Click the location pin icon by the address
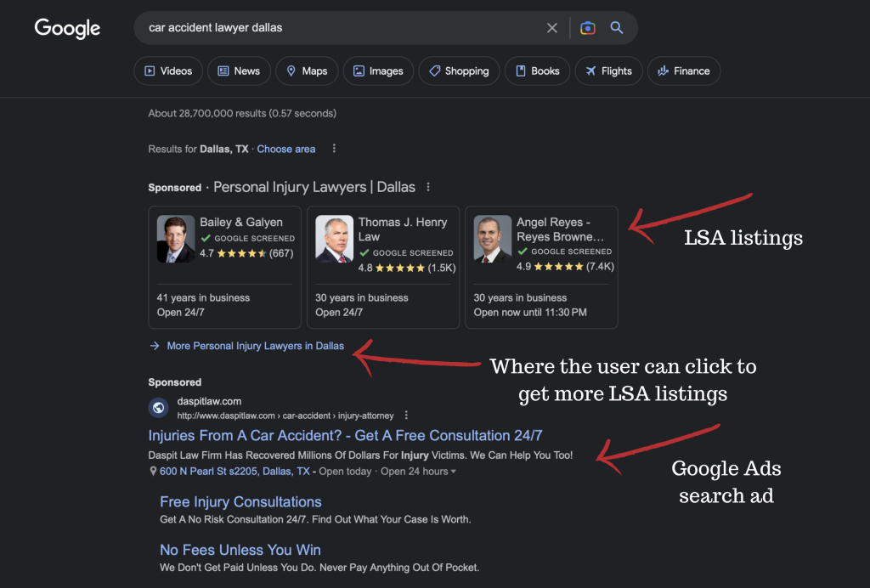 click(153, 472)
